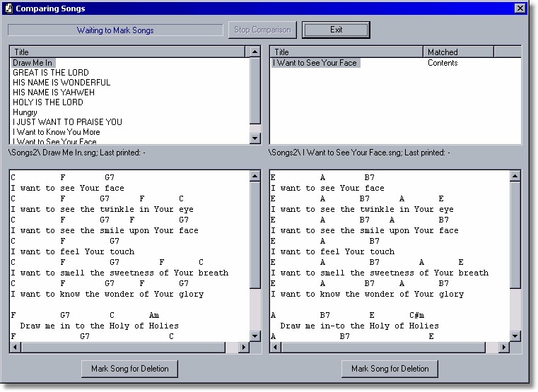Screen dimensions: 538x392
Task: Close the Comparing Songs window
Action: click(x=520, y=8)
